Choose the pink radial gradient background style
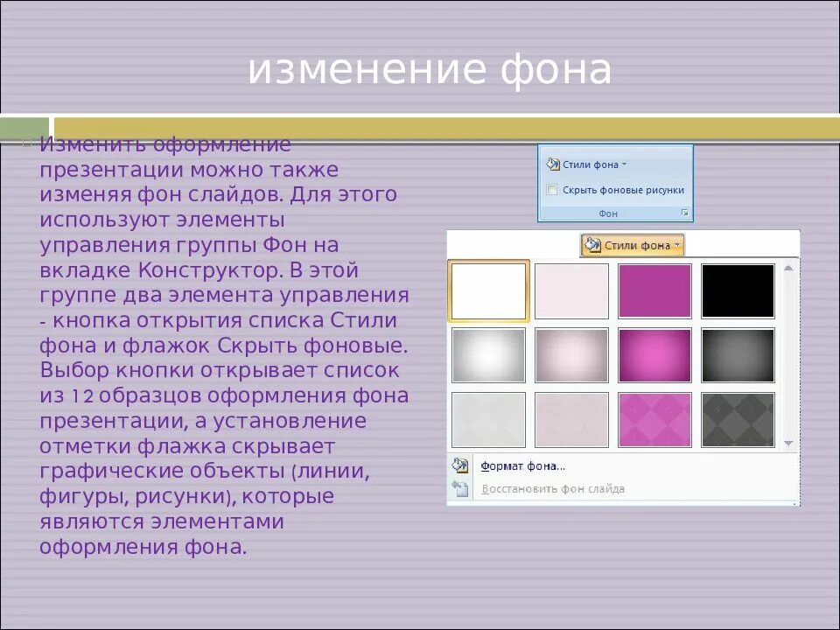Image resolution: width=840 pixels, height=630 pixels. pos(571,355)
